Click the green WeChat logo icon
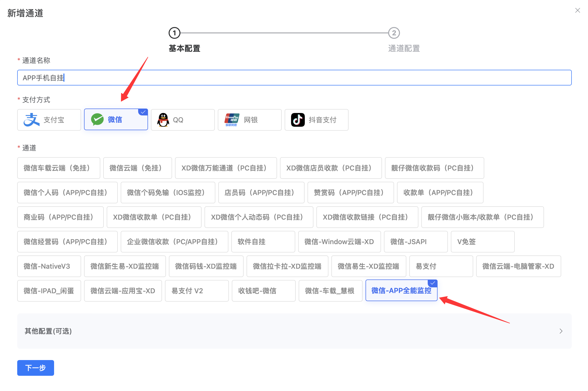 (x=97, y=119)
